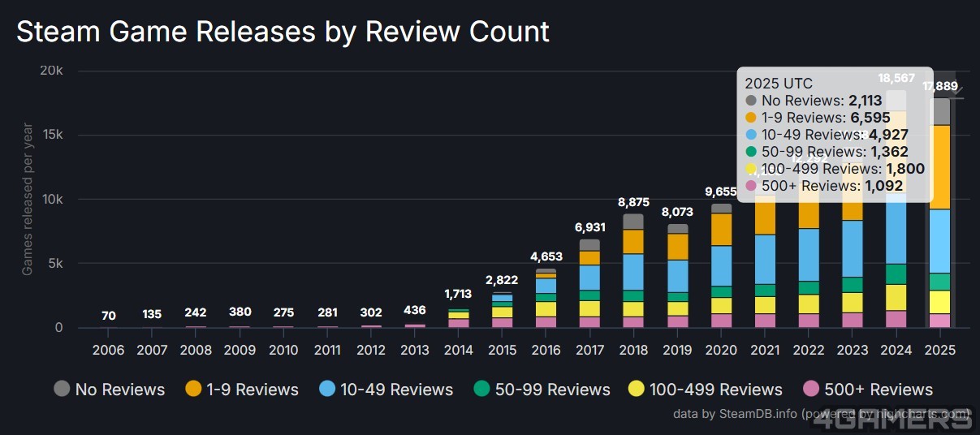Click the blue 10-49 Reviews legend circle
Viewport: 980px width, 435px height.
point(328,389)
